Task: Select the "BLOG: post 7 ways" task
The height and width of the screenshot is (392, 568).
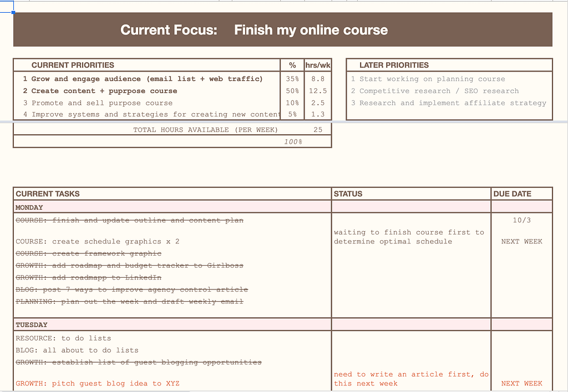Action: [x=132, y=289]
